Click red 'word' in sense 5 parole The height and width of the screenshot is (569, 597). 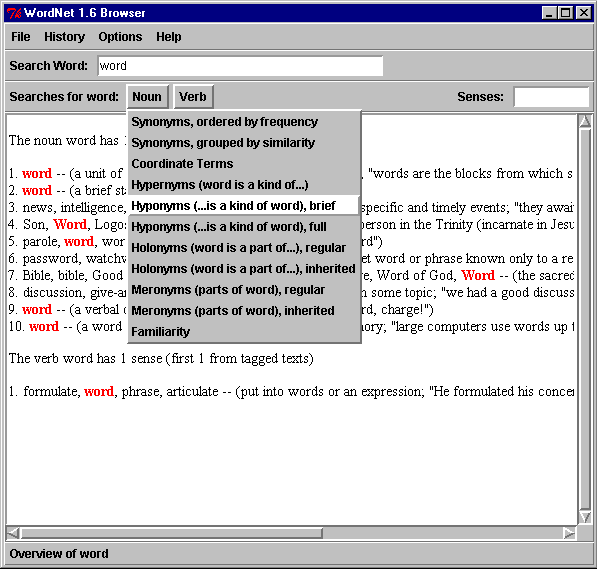click(x=79, y=241)
